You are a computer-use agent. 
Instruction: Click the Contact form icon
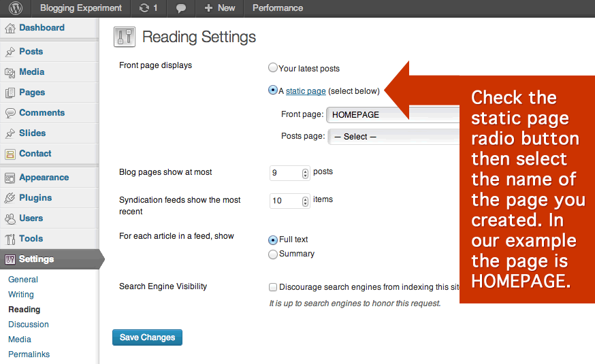coord(10,154)
